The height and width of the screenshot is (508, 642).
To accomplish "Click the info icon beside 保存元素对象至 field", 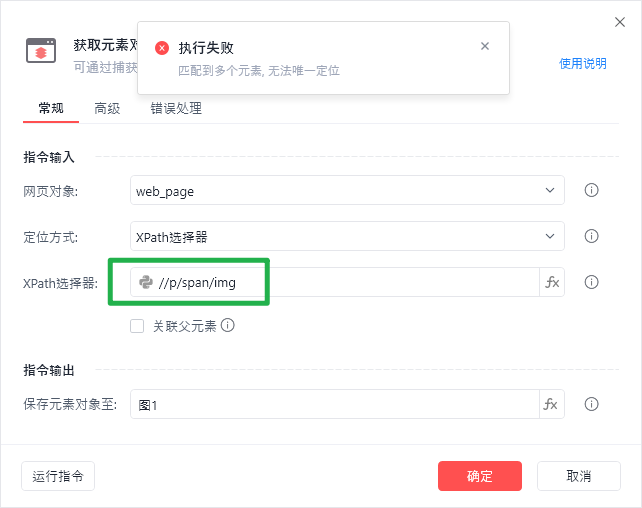I will point(591,404).
